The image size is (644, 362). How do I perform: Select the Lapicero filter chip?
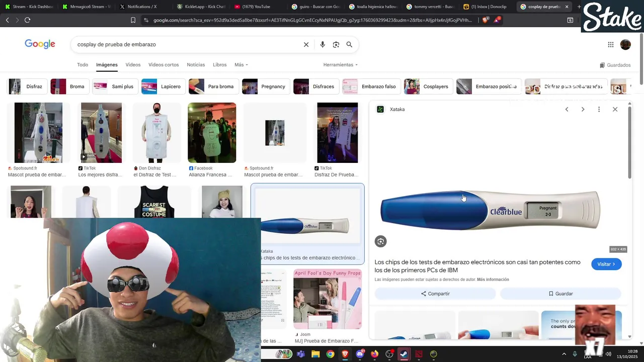click(x=163, y=86)
